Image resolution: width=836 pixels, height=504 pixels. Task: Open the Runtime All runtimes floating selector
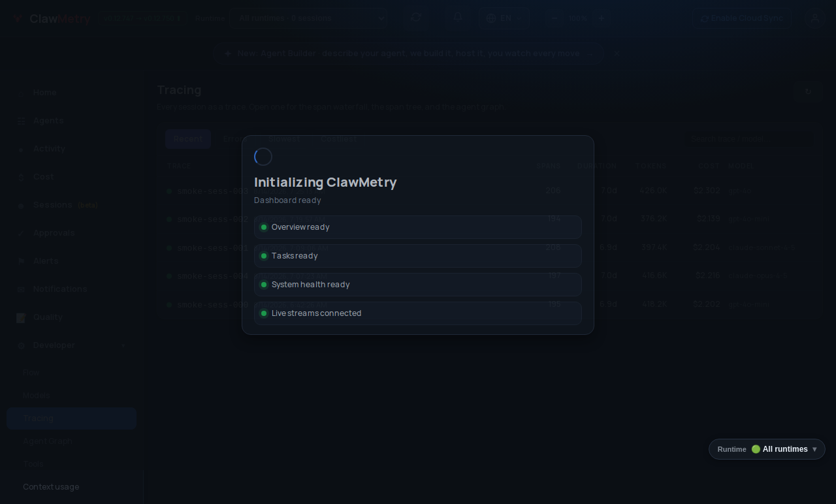(767, 449)
